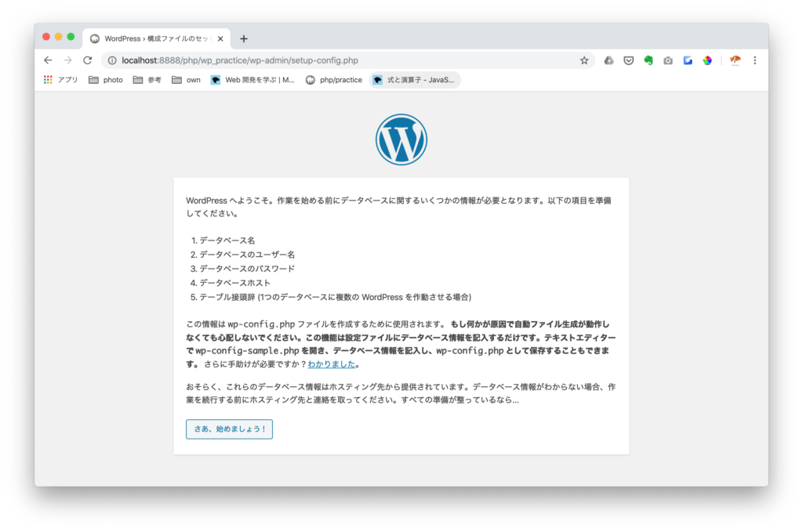Viewport: 803px width, 532px height.
Task: Open the Web 開発を学ぶ bookmark
Action: tap(253, 80)
